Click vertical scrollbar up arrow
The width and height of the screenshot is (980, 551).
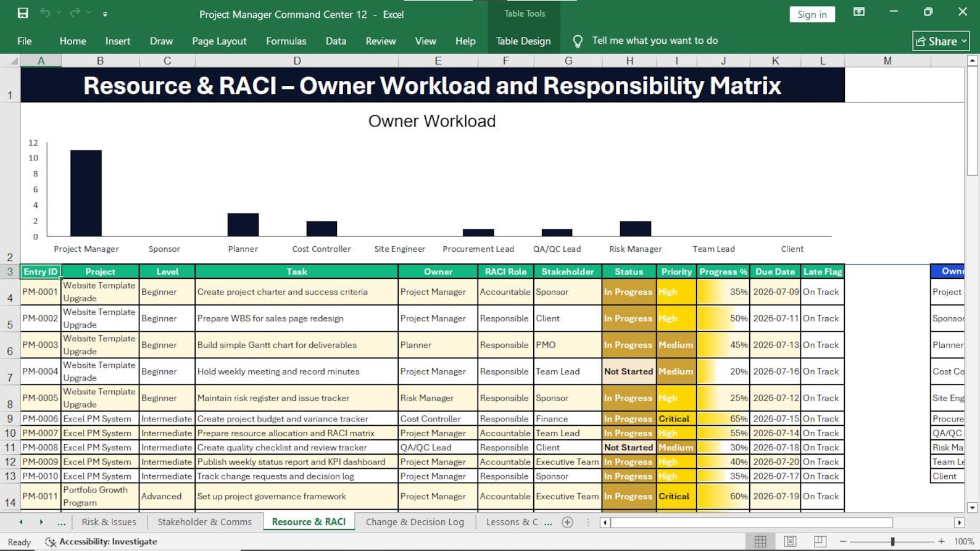point(972,60)
